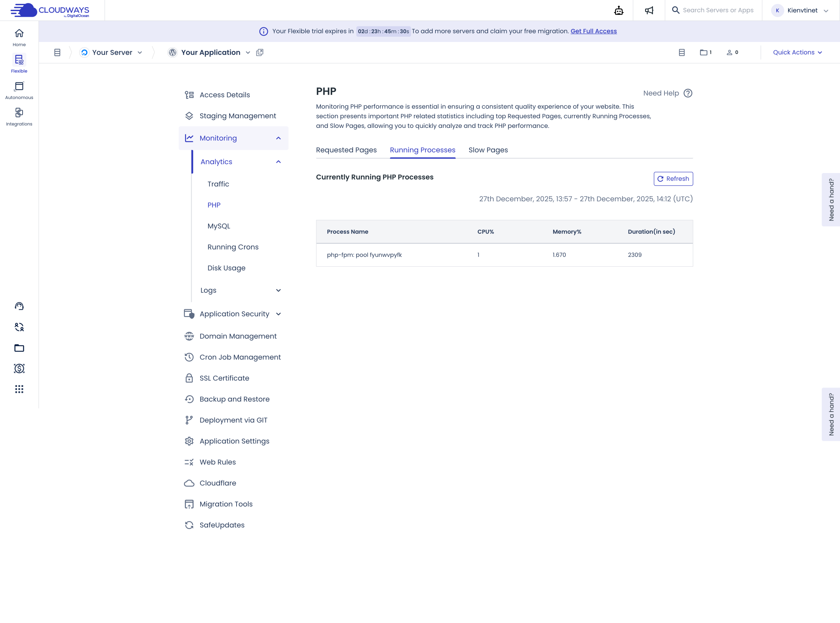Click the billing dollar icon in sidebar
The height and width of the screenshot is (623, 840).
click(x=19, y=369)
